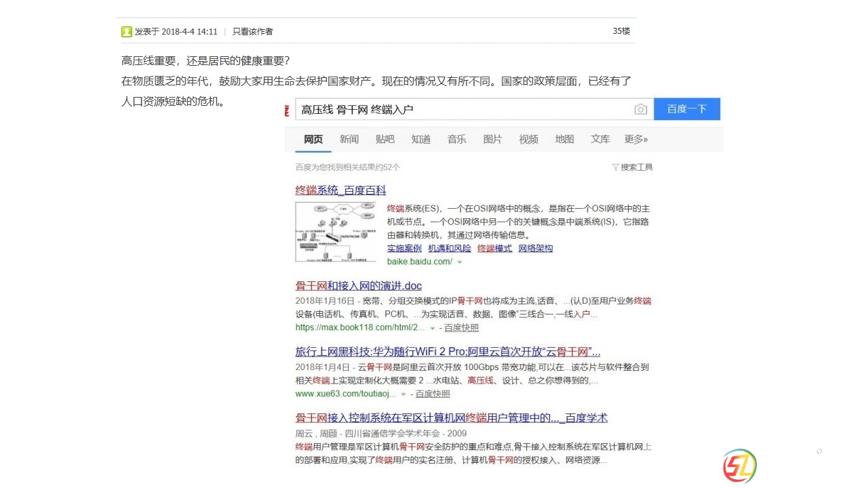Expand arrow next to max.book118.com URL
The height and width of the screenshot is (488, 868).
coord(433,328)
